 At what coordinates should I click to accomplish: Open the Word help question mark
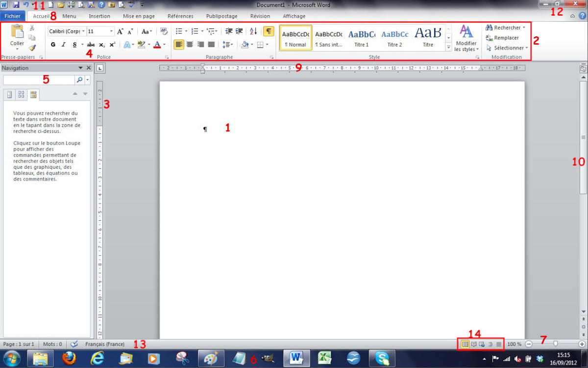(582, 16)
